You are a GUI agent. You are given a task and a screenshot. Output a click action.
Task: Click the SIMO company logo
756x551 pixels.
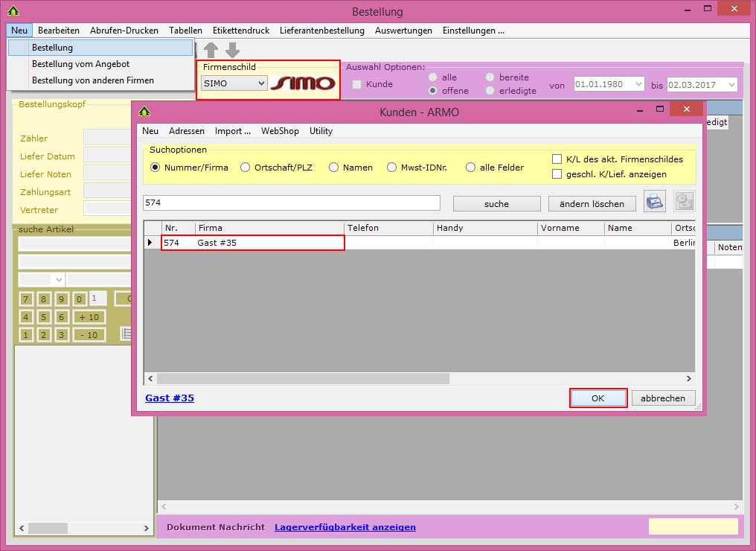[303, 83]
